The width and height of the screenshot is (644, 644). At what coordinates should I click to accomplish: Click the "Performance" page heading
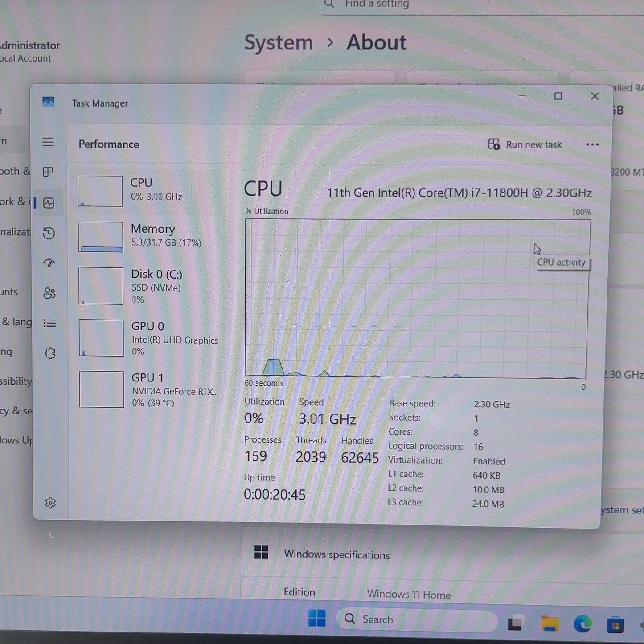[109, 144]
